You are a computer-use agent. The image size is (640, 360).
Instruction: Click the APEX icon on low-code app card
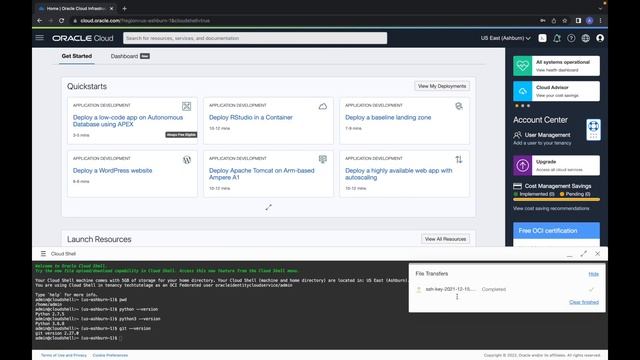187,107
